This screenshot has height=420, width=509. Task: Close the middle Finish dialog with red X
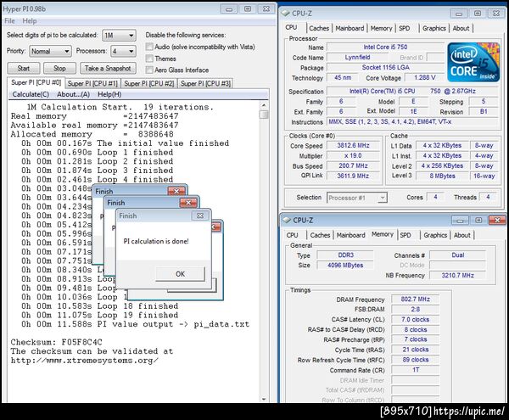click(188, 203)
